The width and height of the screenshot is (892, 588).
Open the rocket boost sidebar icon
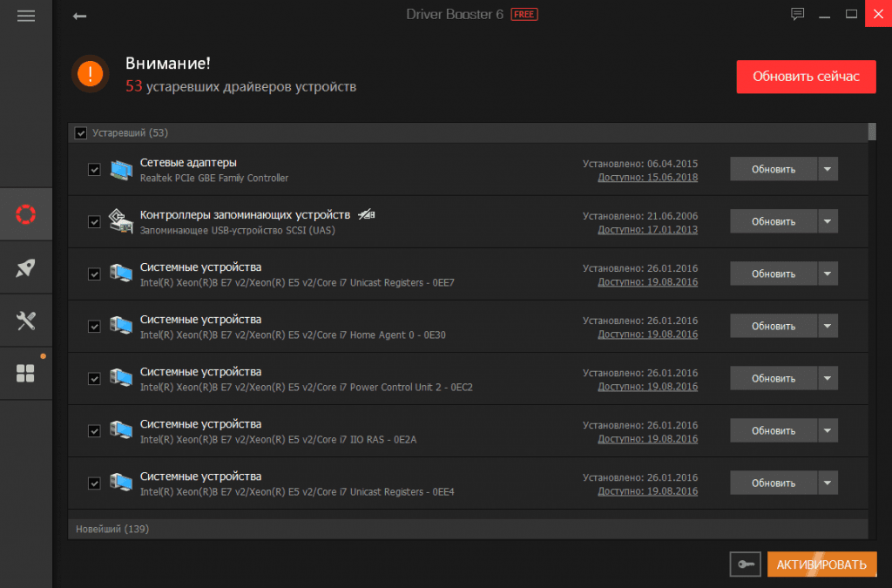tap(25, 267)
